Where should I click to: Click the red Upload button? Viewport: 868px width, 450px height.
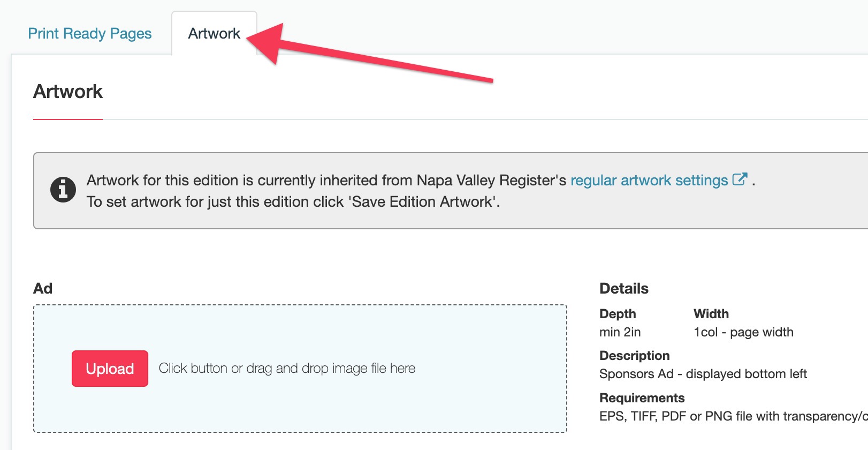click(110, 369)
